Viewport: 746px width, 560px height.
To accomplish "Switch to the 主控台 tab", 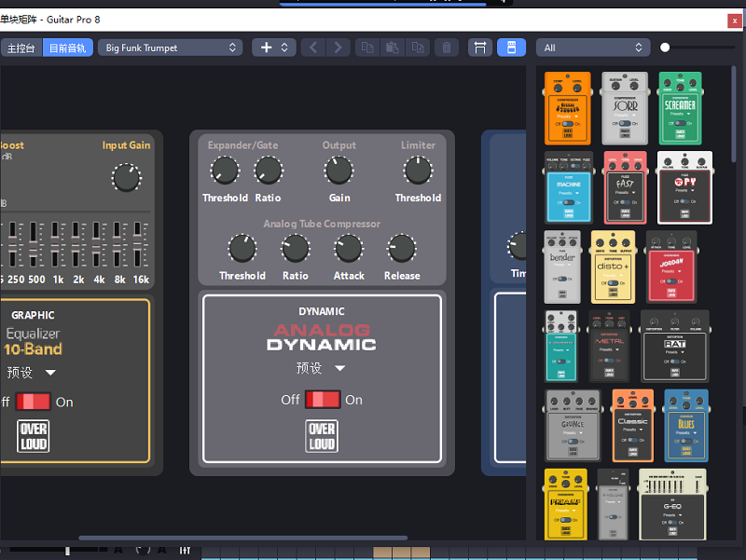I will 21,48.
